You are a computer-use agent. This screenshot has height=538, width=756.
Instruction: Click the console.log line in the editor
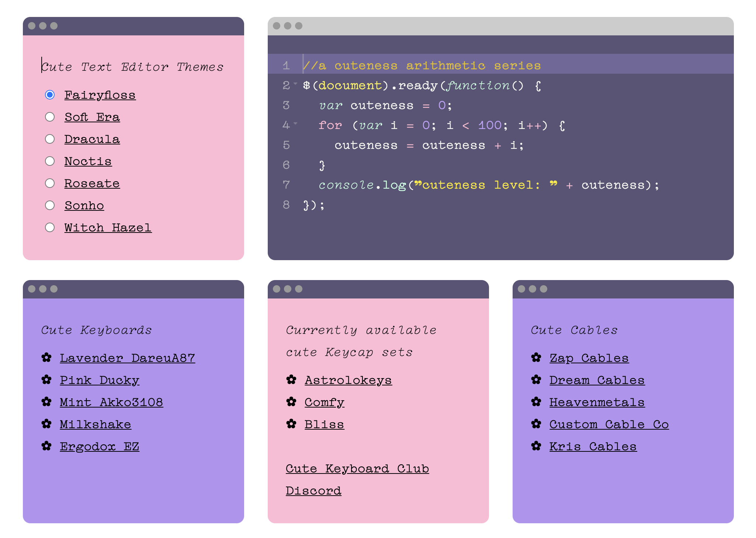coord(489,185)
